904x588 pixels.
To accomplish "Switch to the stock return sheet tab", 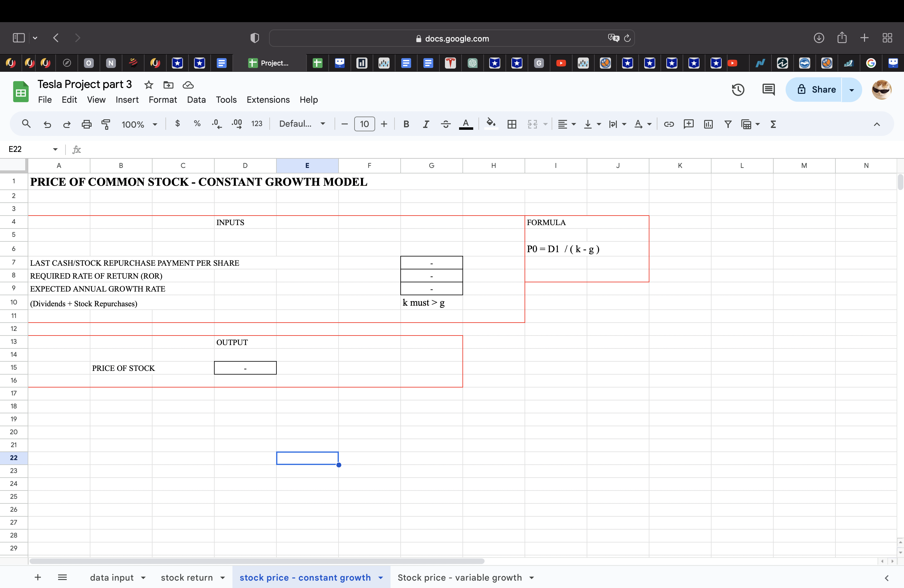I will tap(187, 577).
